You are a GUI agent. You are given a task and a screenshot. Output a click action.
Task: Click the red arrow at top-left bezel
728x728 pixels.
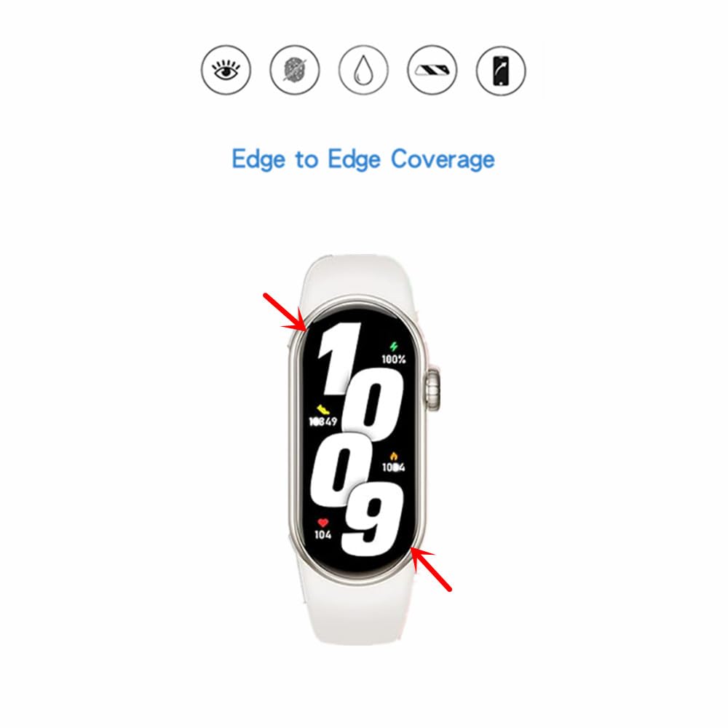[x=284, y=312]
